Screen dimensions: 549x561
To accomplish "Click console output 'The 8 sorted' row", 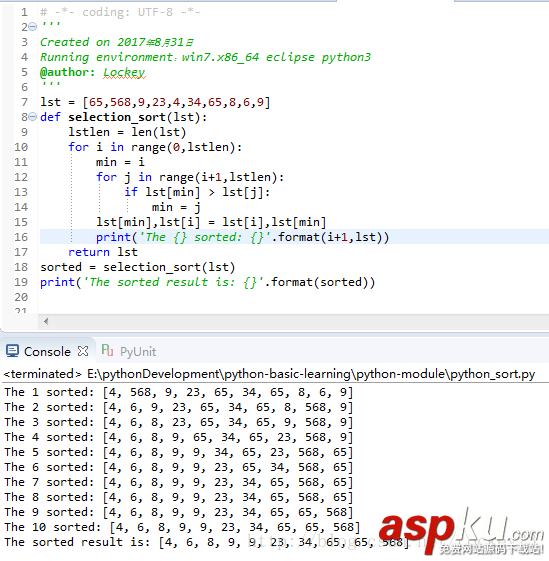I will pyautogui.click(x=179, y=498).
